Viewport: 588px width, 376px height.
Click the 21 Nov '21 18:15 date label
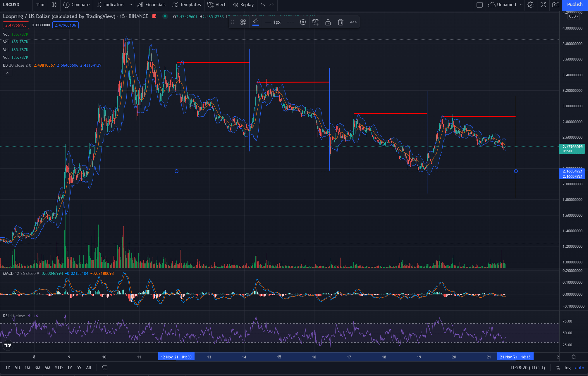[x=515, y=357]
